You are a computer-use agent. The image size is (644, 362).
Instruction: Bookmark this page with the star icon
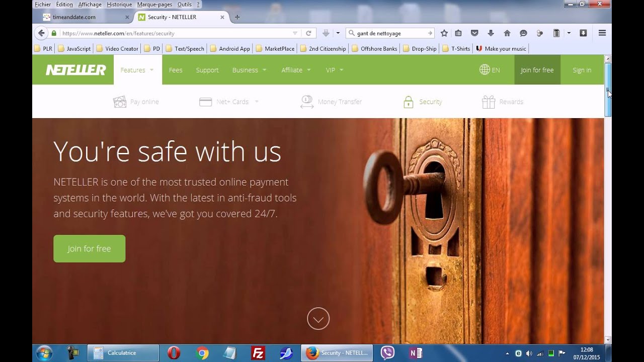[x=444, y=33]
